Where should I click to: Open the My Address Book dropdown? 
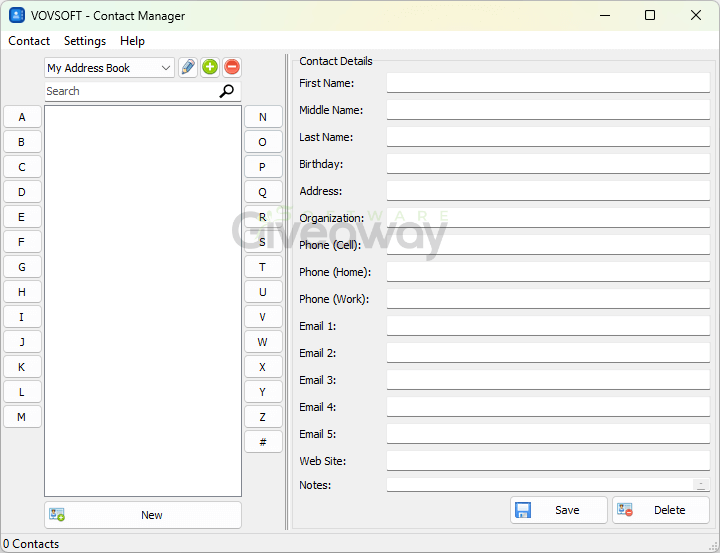point(109,68)
